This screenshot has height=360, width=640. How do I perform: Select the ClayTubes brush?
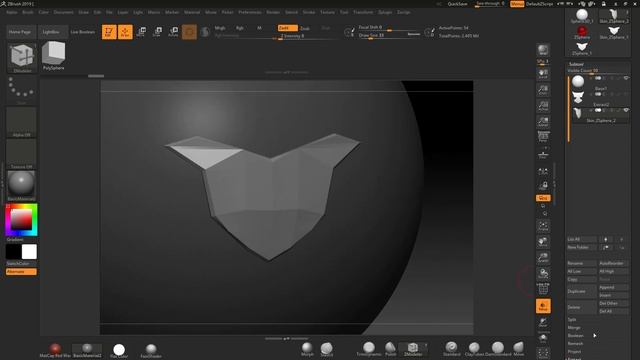(x=474, y=349)
